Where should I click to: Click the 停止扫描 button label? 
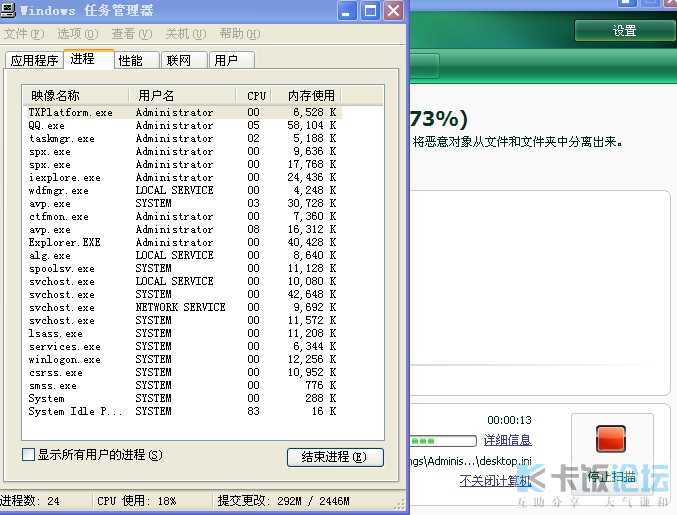tap(612, 477)
